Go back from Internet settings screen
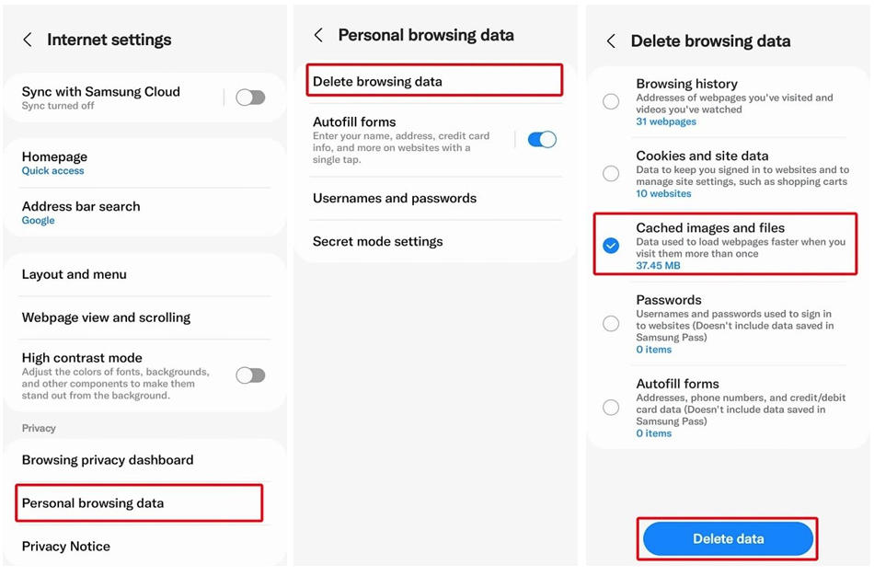Screen dimensions: 874x588 point(28,40)
